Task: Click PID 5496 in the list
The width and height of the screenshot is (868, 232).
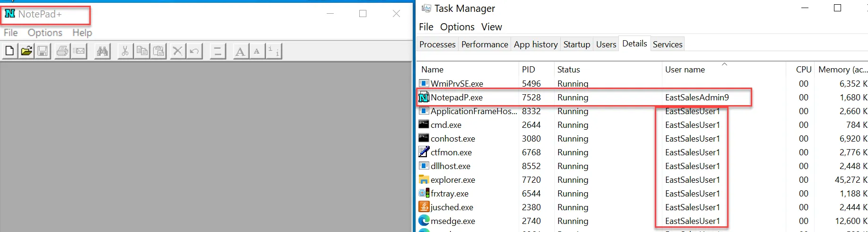Action: [x=531, y=83]
